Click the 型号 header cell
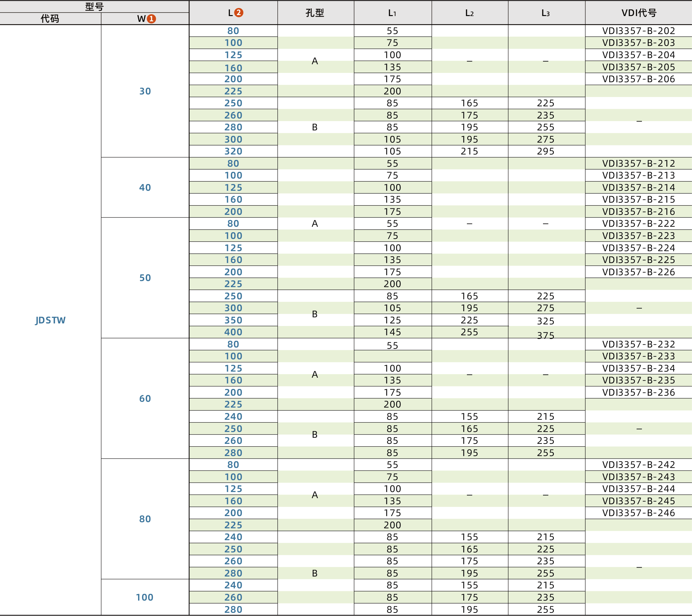This screenshot has width=692, height=616. (94, 7)
